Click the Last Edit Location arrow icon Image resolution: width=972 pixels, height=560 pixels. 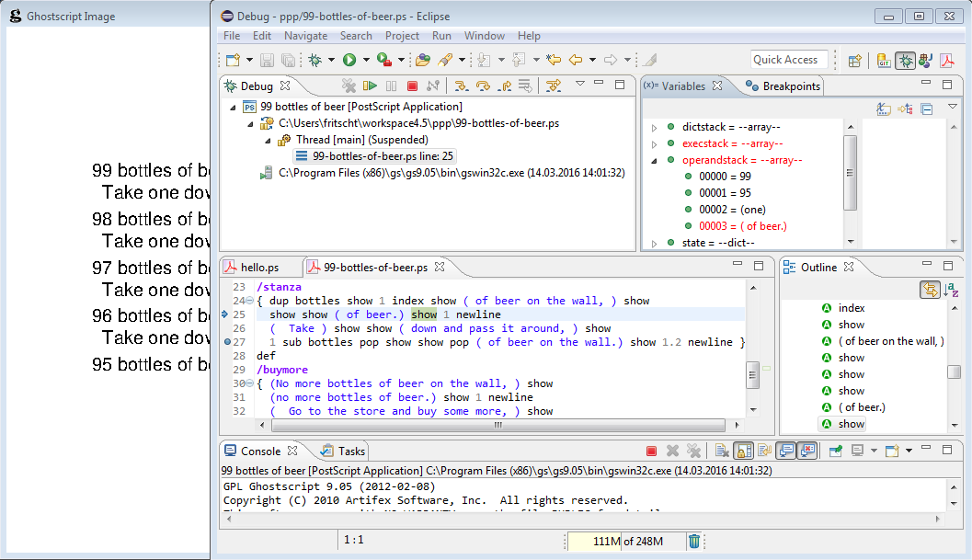[553, 60]
